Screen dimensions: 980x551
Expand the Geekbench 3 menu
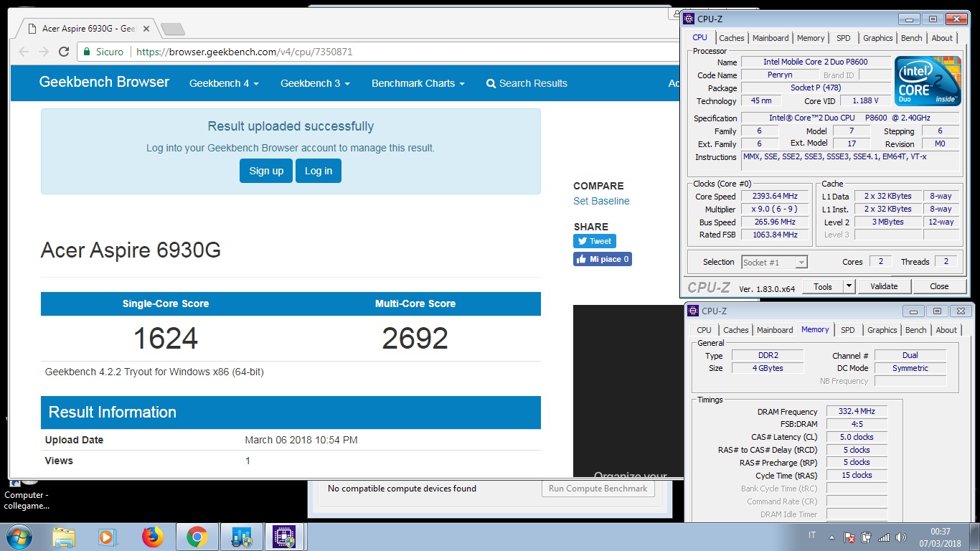click(315, 83)
